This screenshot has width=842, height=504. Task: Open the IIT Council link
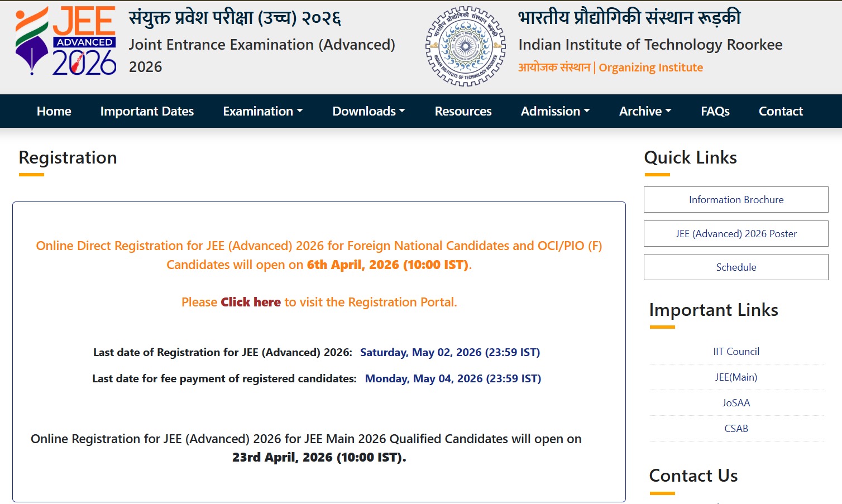[x=736, y=351]
